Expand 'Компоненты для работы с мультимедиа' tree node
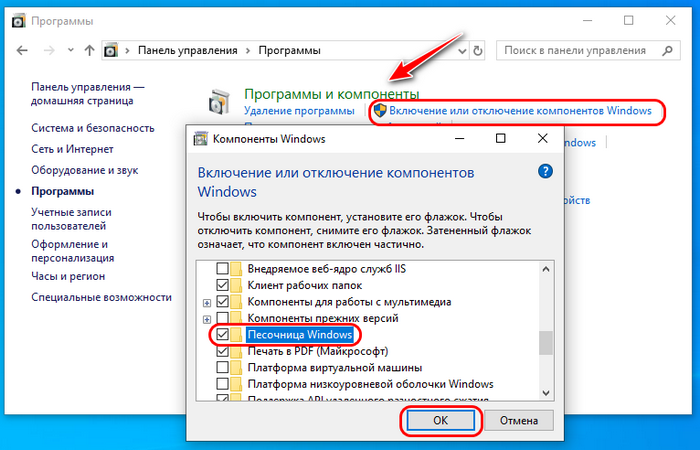This screenshot has width=700, height=450. pos(207,303)
